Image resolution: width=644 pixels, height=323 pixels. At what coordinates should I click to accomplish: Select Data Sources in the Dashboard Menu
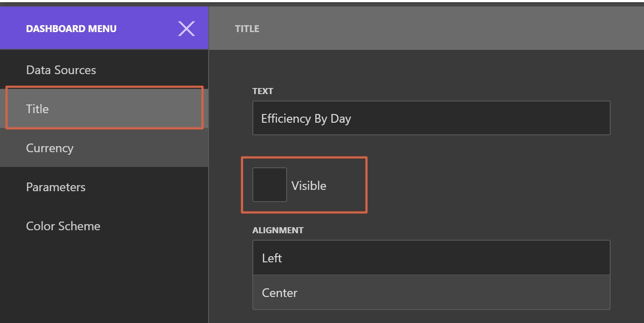(x=61, y=70)
